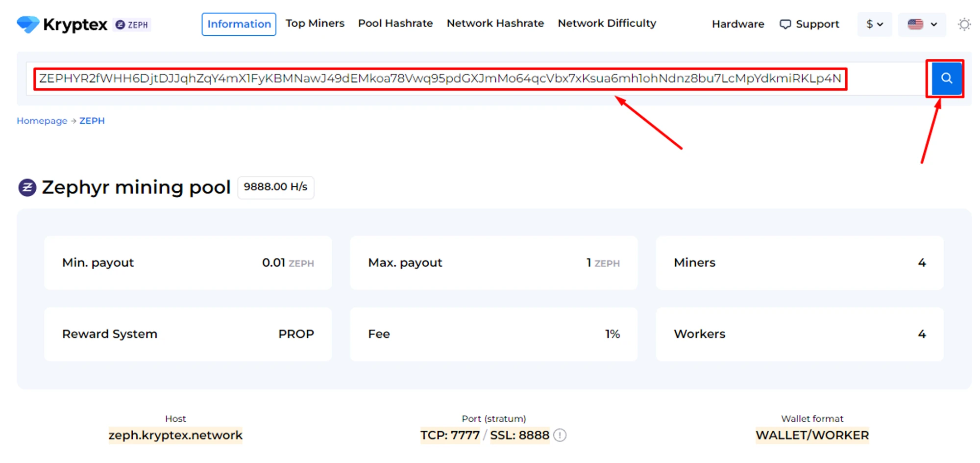980x463 pixels.
Task: Click the Zephyr coin icon beside pool title
Action: (x=27, y=187)
